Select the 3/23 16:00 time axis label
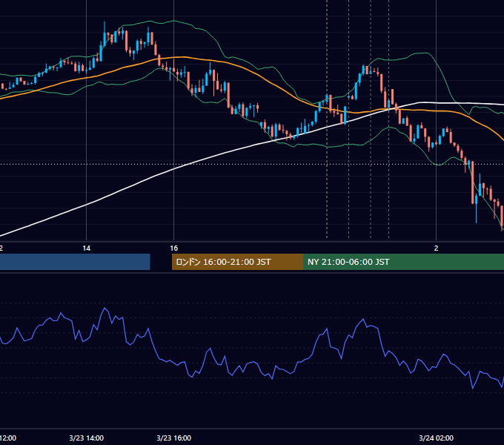The image size is (504, 445). pyautogui.click(x=173, y=438)
